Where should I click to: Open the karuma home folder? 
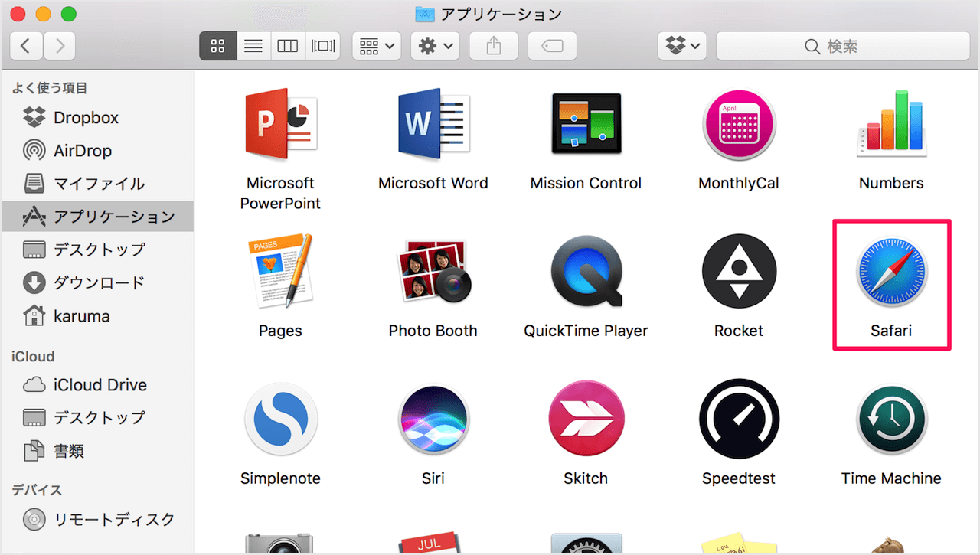coord(97,315)
